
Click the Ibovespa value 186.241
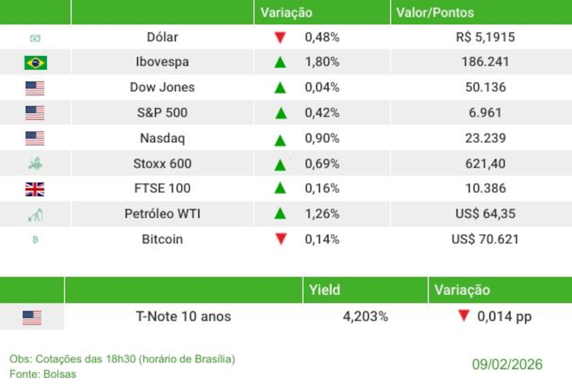tap(485, 62)
